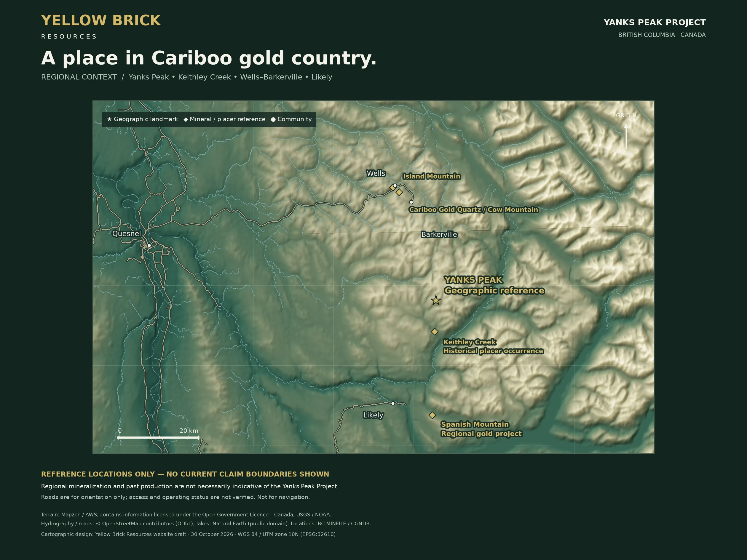The width and height of the screenshot is (747, 560).
Task: Click the 'Island Mountain' map label
Action: [432, 176]
